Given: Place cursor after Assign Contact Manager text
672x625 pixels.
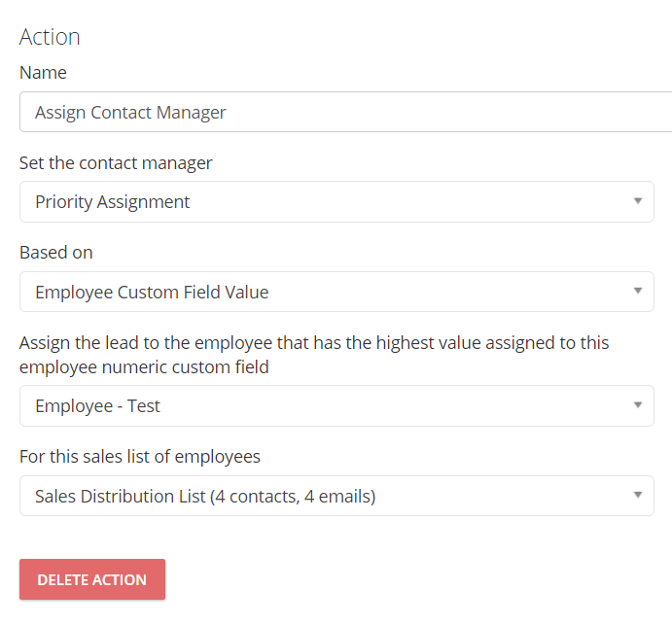Looking at the screenshot, I should [x=227, y=112].
